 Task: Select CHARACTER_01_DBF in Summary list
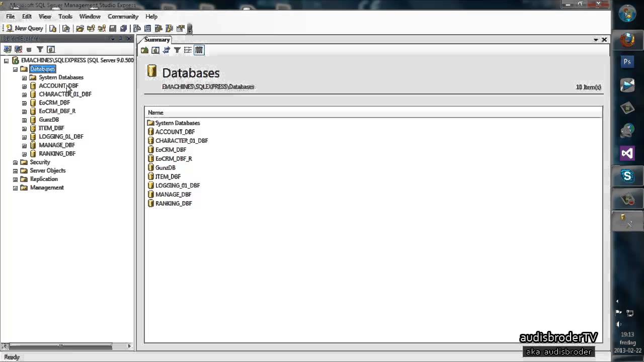(181, 141)
